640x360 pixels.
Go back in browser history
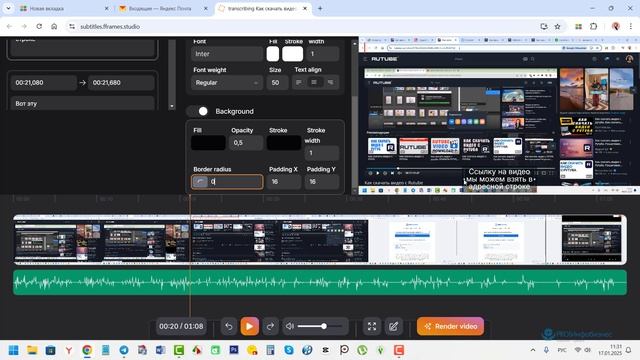point(9,26)
